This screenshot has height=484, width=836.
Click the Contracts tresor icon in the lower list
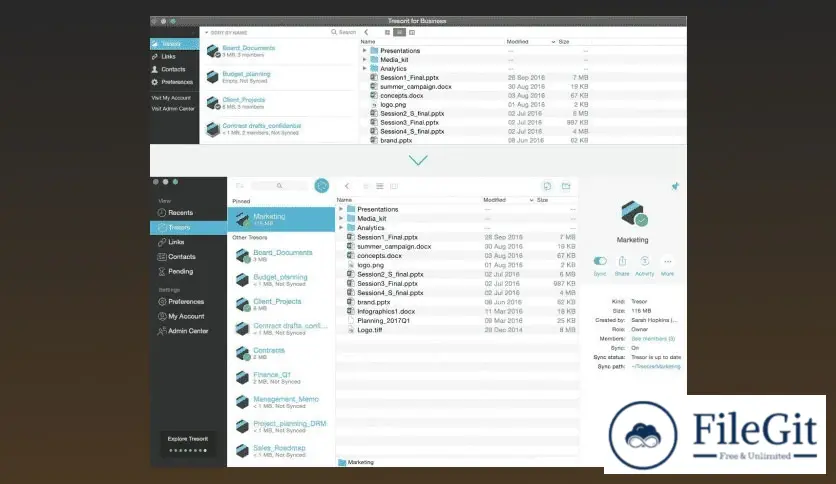click(243, 353)
